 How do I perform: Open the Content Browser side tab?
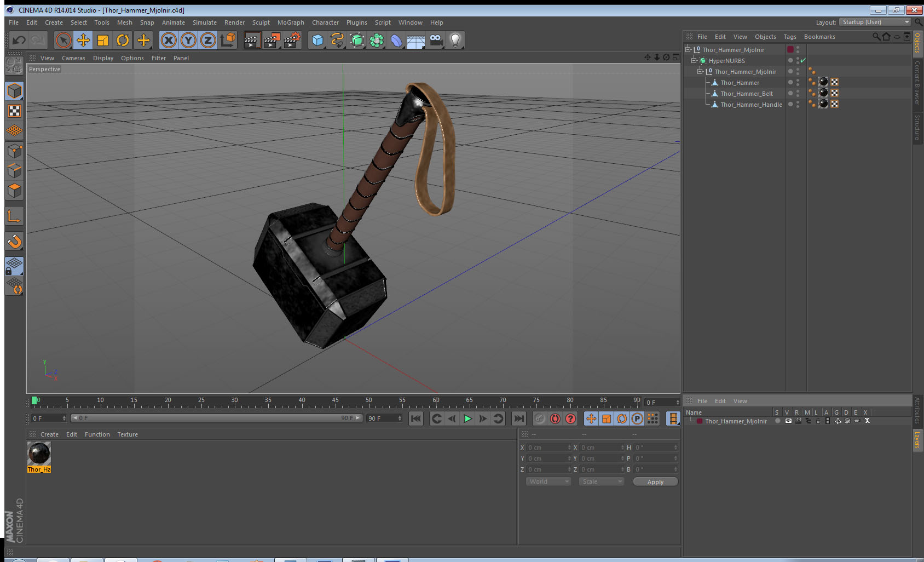tap(917, 83)
